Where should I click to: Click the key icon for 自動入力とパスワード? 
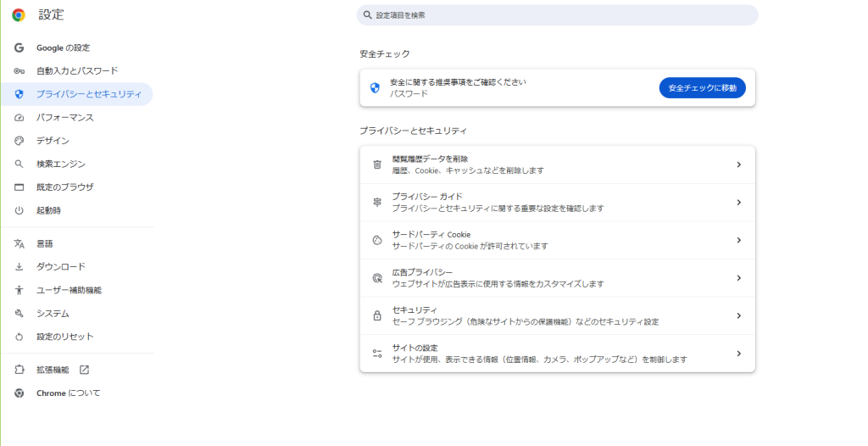click(x=19, y=71)
